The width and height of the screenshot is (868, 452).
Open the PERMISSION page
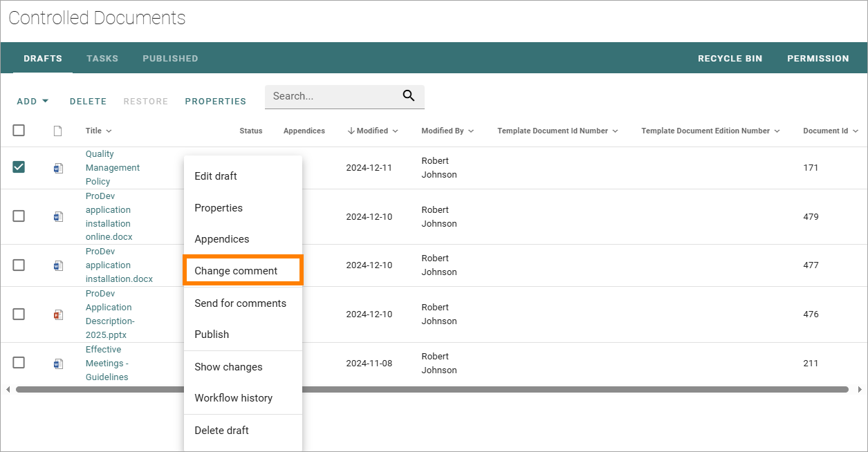point(818,59)
